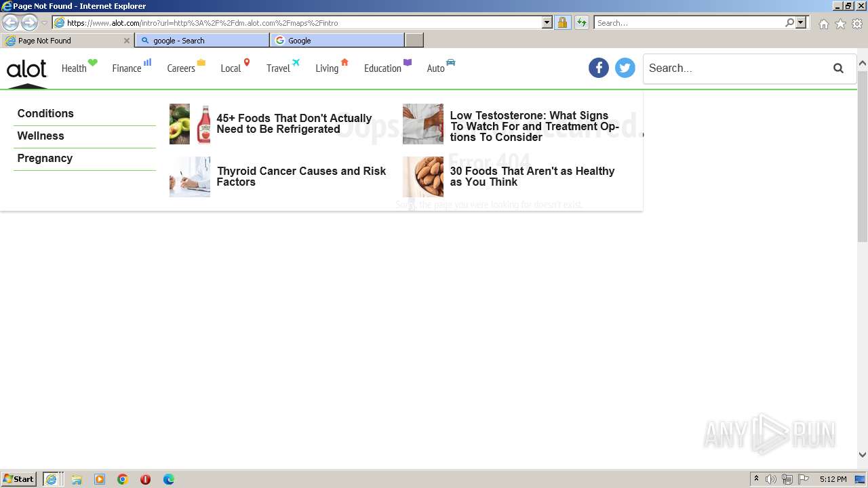Go back with browser Back button
The width and height of the screenshot is (868, 488).
11,23
